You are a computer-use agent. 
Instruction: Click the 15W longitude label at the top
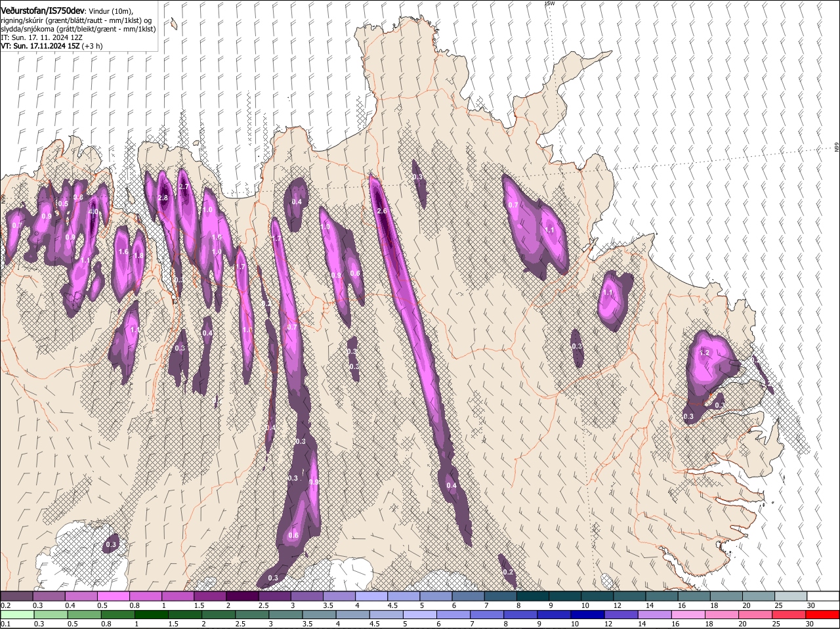550,3
